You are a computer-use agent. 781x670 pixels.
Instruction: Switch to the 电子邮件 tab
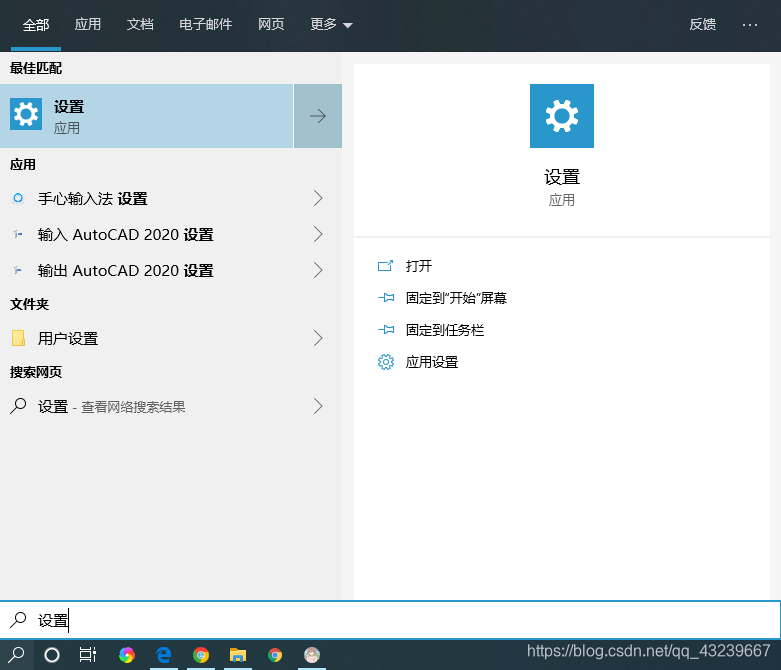click(x=206, y=24)
